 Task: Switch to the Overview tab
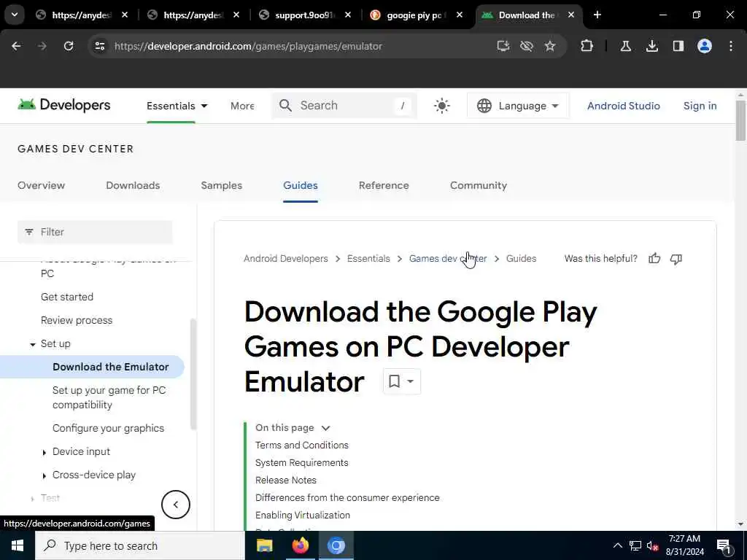41,185
